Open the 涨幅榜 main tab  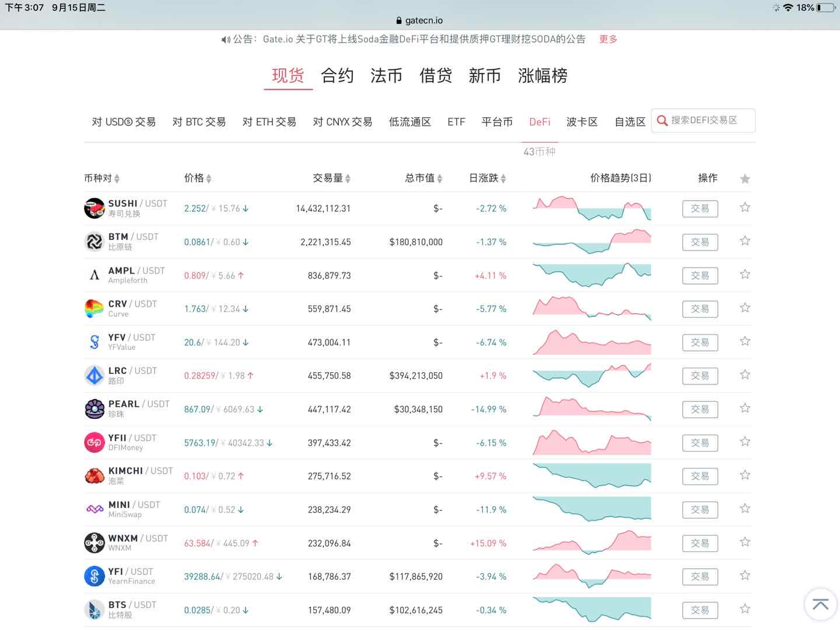[542, 76]
